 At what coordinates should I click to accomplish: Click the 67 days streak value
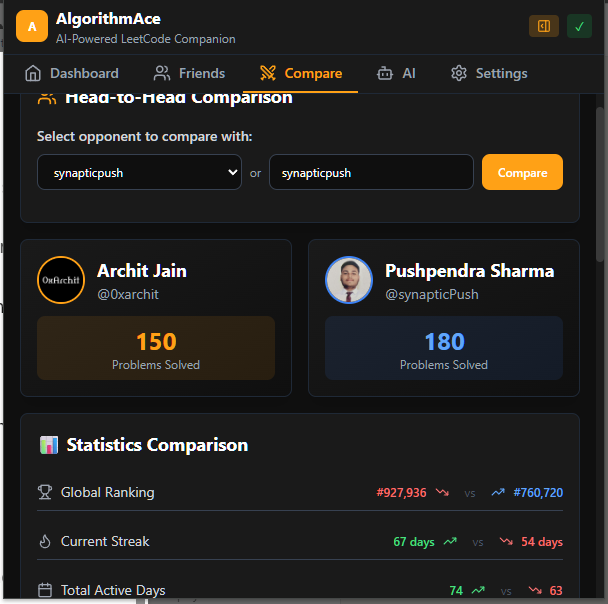click(414, 542)
